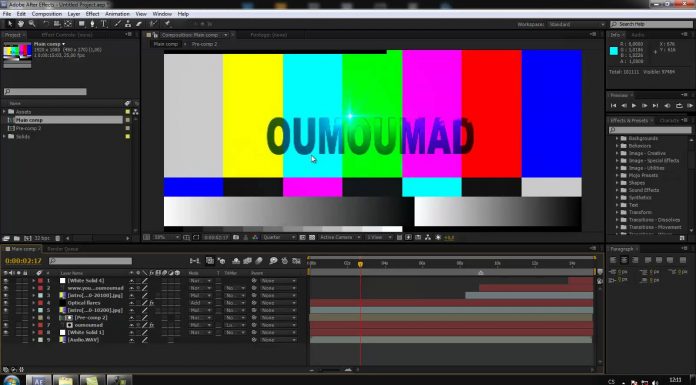Jump to last frame in Preview panel

coord(655,106)
